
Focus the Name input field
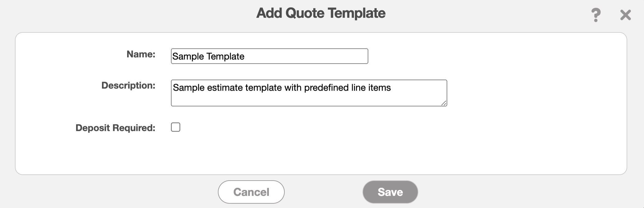pyautogui.click(x=269, y=56)
